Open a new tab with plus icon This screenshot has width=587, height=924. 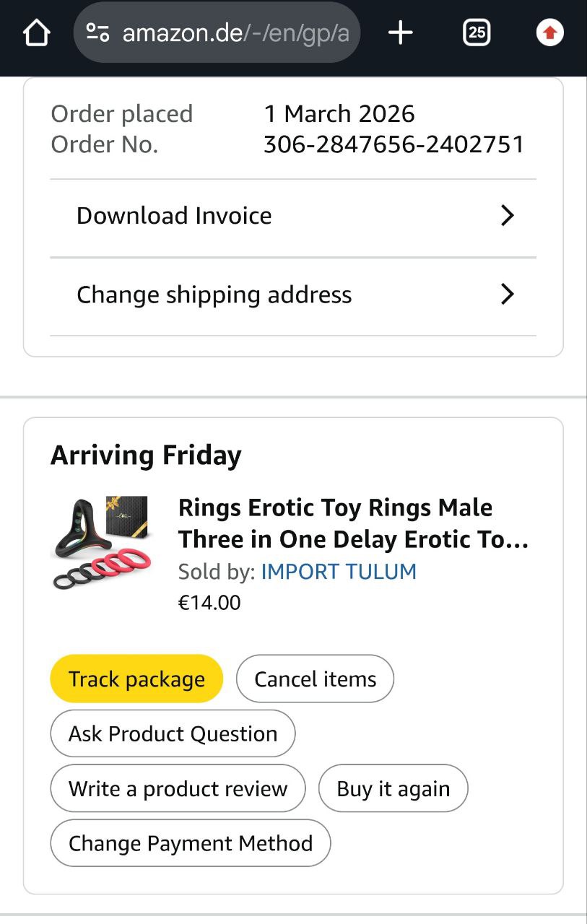coord(400,32)
